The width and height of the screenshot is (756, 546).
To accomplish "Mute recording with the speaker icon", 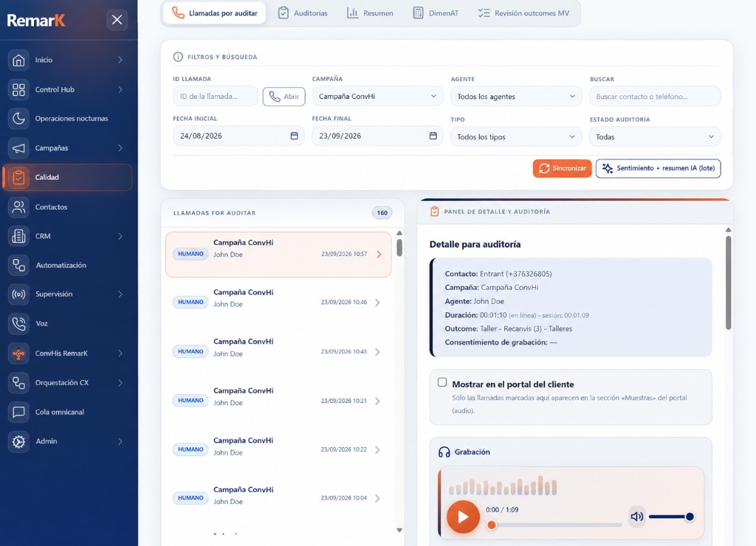I will (x=637, y=516).
